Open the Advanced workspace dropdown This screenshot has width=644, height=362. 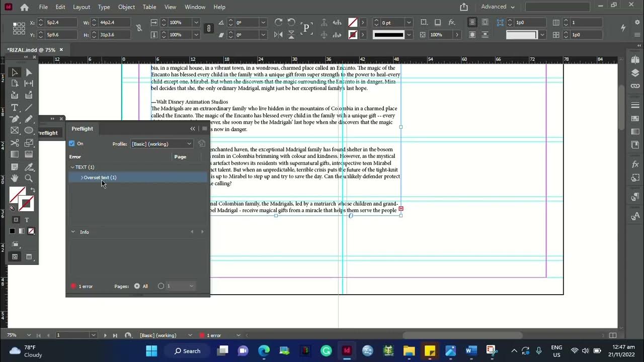coord(498,7)
